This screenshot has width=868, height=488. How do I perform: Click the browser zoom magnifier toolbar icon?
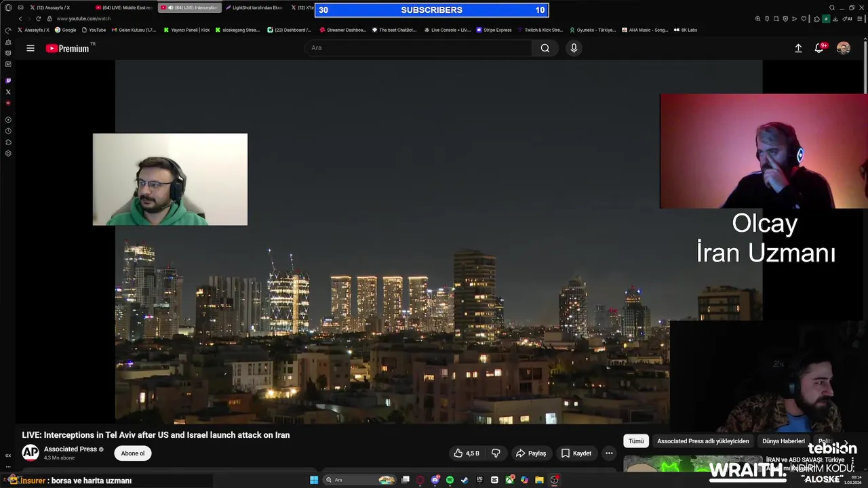coord(757,18)
